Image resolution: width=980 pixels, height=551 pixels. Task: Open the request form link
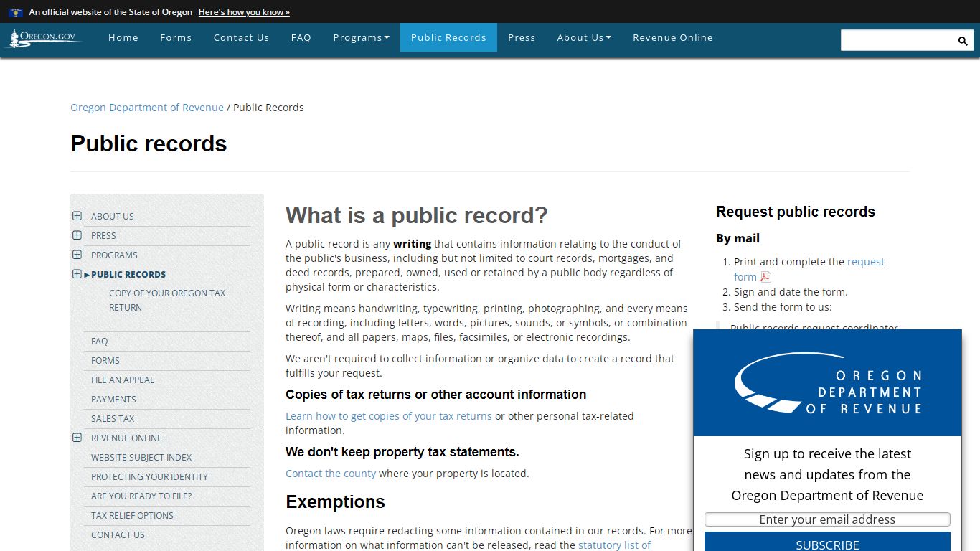pos(809,269)
